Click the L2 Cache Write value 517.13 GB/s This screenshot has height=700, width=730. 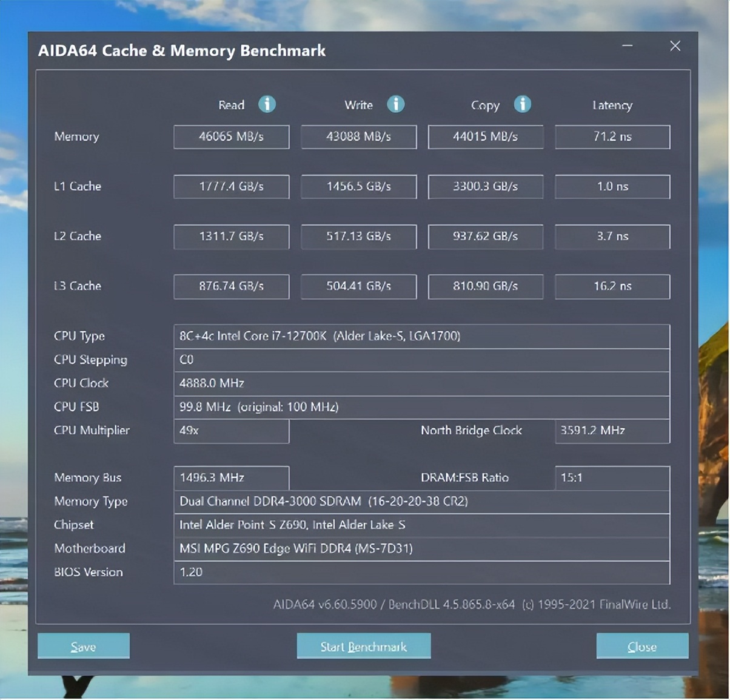click(358, 236)
